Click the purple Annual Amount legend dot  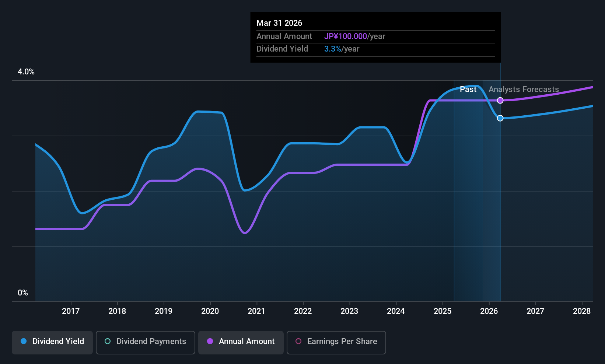point(210,342)
